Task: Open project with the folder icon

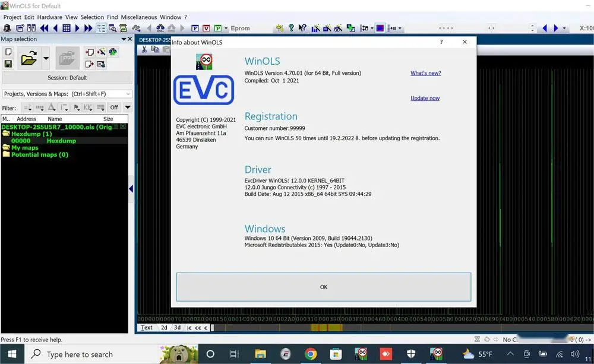Action: click(x=29, y=58)
